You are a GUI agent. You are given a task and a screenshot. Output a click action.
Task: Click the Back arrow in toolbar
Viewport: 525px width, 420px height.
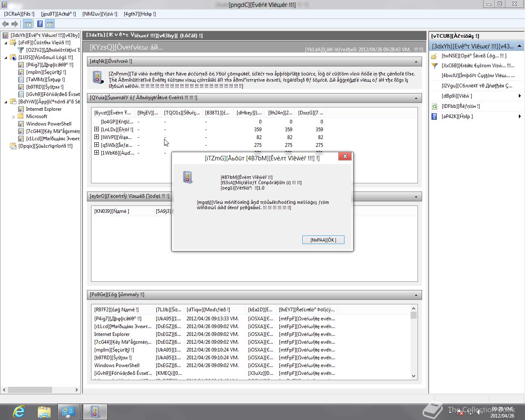pyautogui.click(x=6, y=24)
